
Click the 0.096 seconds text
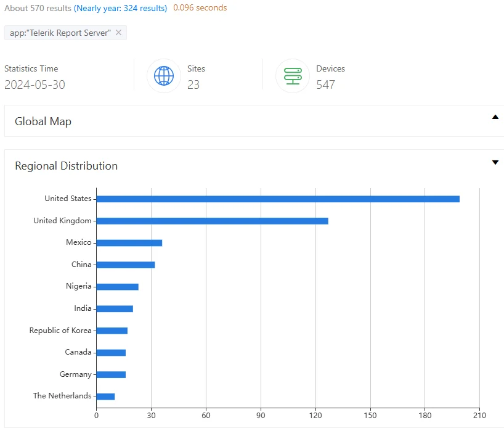pos(200,8)
